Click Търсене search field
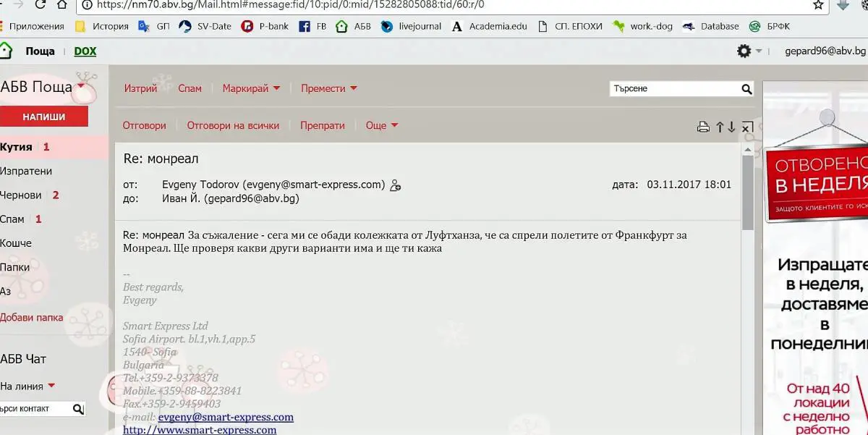 pos(674,89)
